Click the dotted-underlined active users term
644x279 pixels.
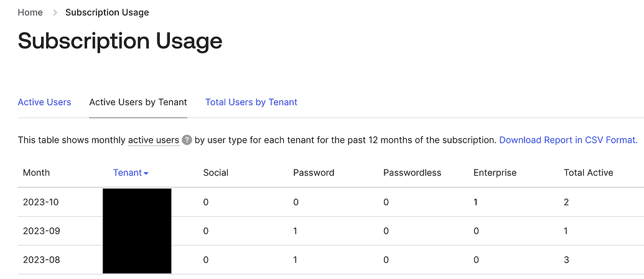154,140
